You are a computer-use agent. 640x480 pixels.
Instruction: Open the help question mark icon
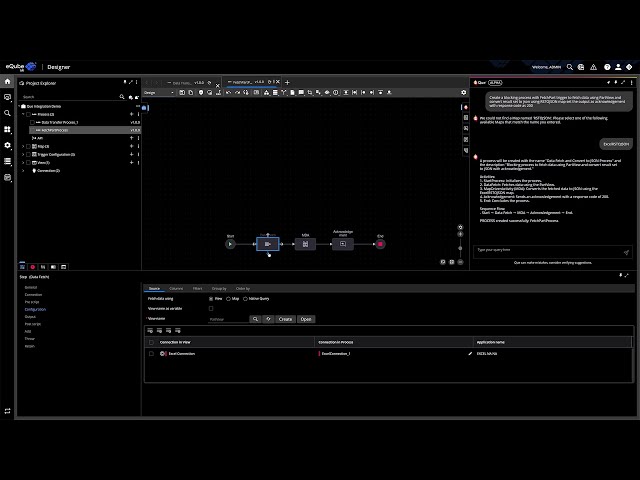pos(607,67)
